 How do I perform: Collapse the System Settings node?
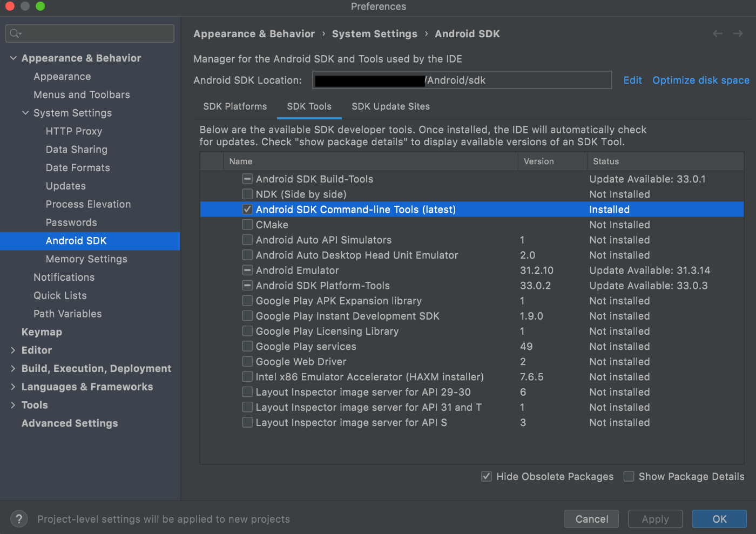pyautogui.click(x=25, y=113)
